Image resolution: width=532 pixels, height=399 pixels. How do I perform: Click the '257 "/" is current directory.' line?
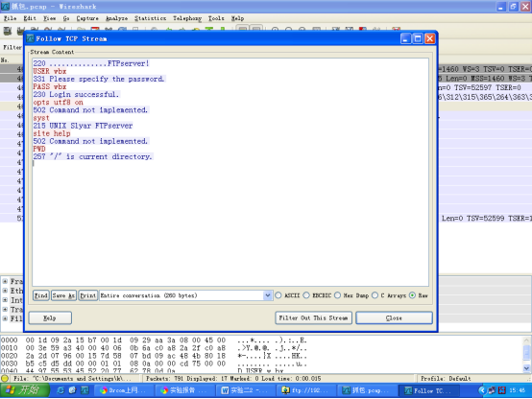(92, 156)
